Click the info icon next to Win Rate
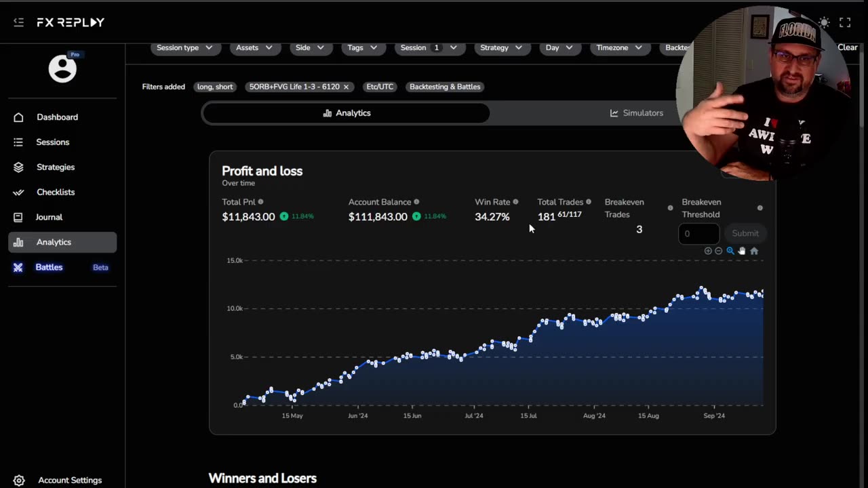The image size is (868, 488). [515, 202]
